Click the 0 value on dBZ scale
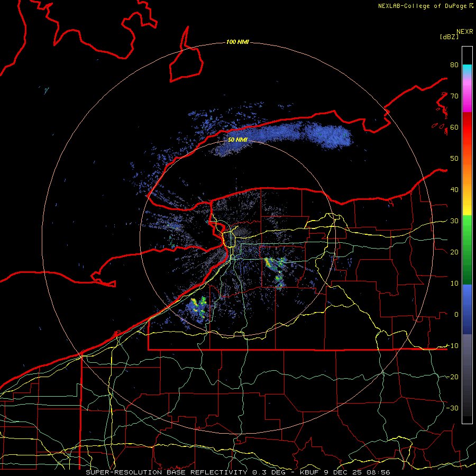The width and height of the screenshot is (476, 476). click(x=456, y=315)
